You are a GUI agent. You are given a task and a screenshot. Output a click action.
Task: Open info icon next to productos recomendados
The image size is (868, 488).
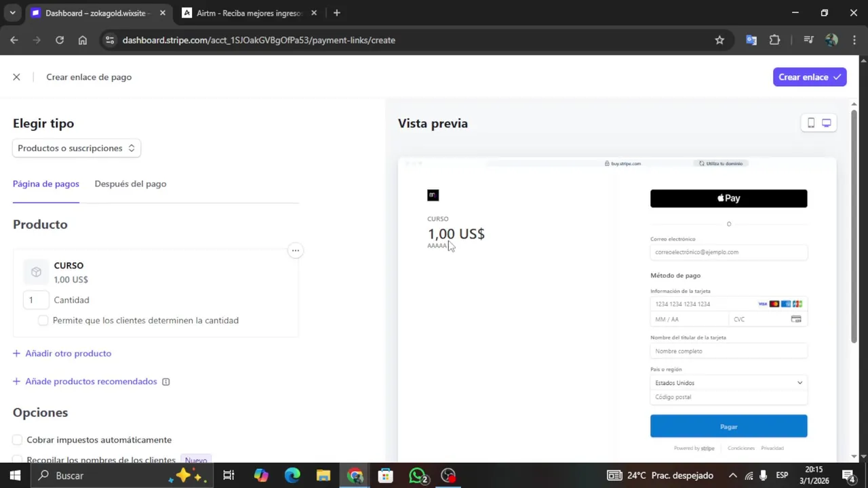coord(165,382)
